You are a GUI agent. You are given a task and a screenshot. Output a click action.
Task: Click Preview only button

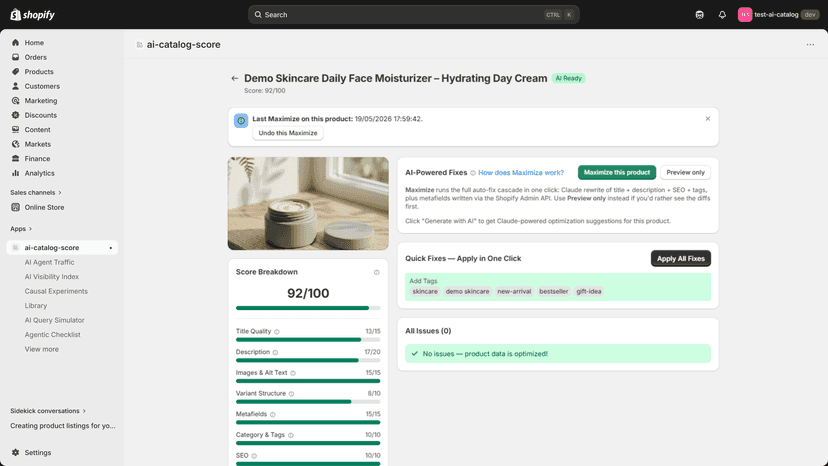(685, 172)
